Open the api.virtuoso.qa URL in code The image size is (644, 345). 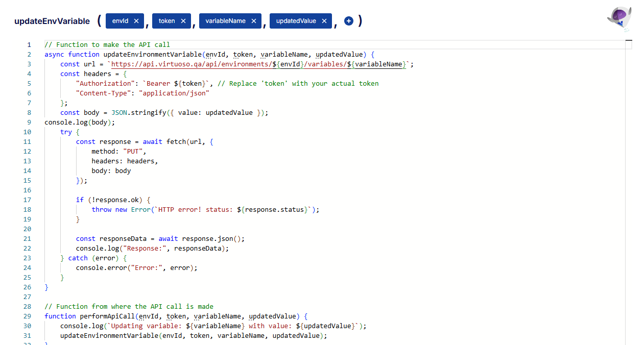pos(190,64)
